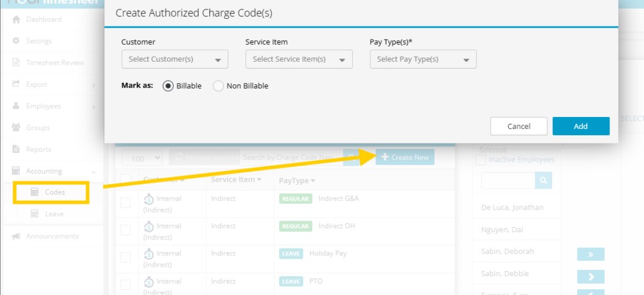
Task: Open the Select Pay Type(s) dropdown
Action: pyautogui.click(x=423, y=59)
